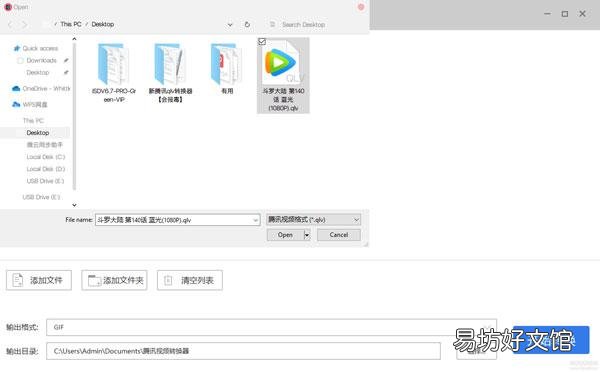
Task: Cancel the Open file dialog
Action: tap(339, 235)
